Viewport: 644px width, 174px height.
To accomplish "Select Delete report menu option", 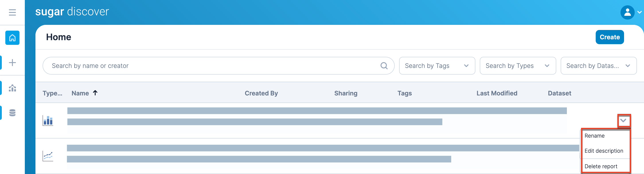I will pos(601,166).
